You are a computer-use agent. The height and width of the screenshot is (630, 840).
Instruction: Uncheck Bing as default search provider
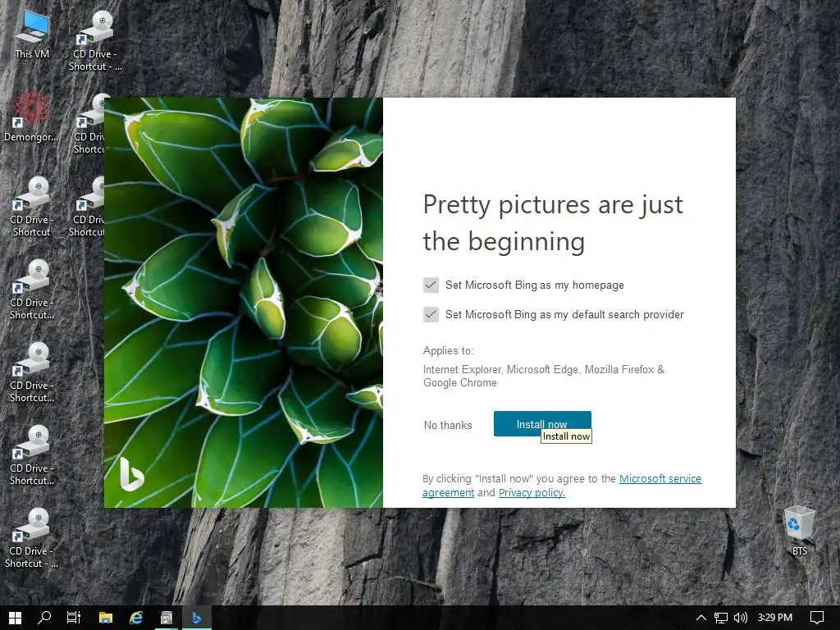click(431, 314)
